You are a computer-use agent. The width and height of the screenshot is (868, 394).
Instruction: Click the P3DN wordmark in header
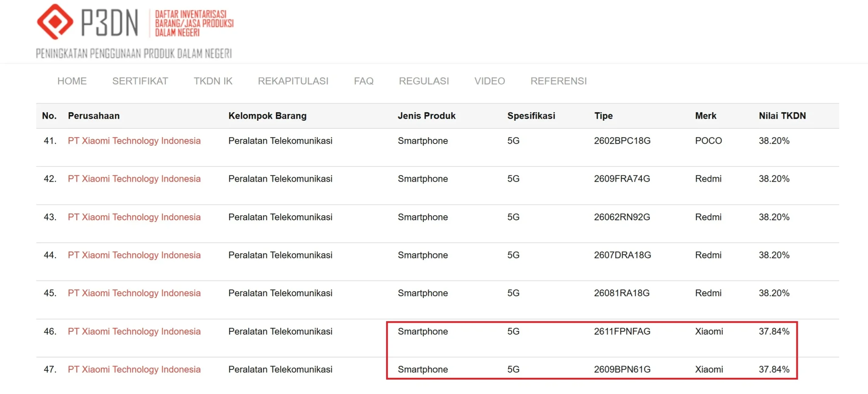pos(109,23)
